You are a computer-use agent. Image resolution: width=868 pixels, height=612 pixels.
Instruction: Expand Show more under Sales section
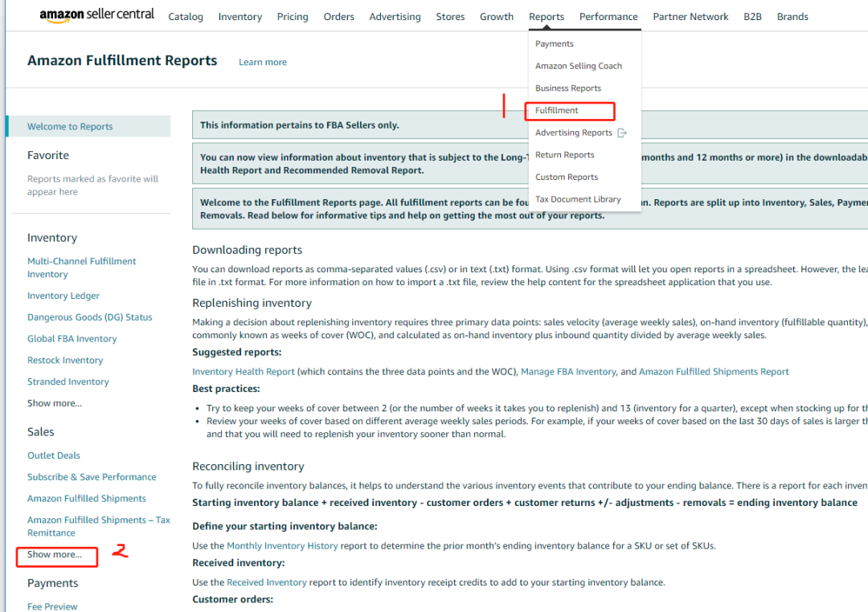(x=55, y=554)
